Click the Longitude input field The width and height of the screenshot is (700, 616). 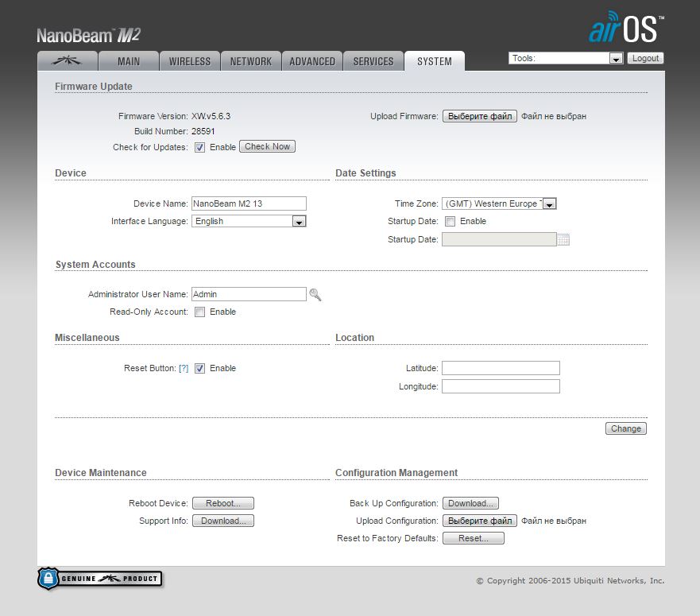click(x=501, y=386)
